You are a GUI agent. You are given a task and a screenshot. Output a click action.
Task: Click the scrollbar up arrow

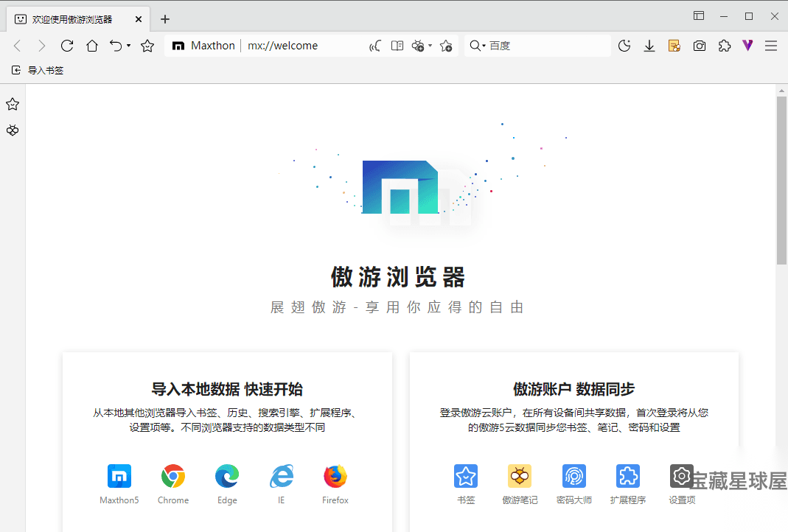click(x=781, y=91)
